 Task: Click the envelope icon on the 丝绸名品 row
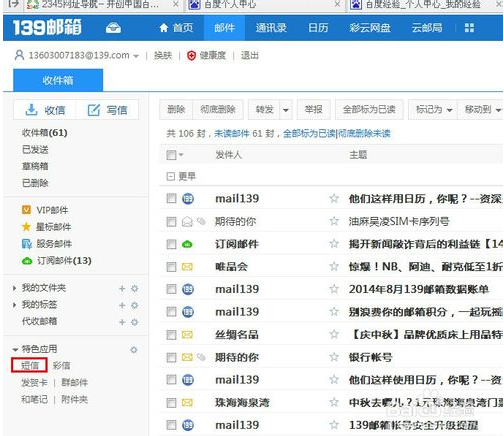187,335
